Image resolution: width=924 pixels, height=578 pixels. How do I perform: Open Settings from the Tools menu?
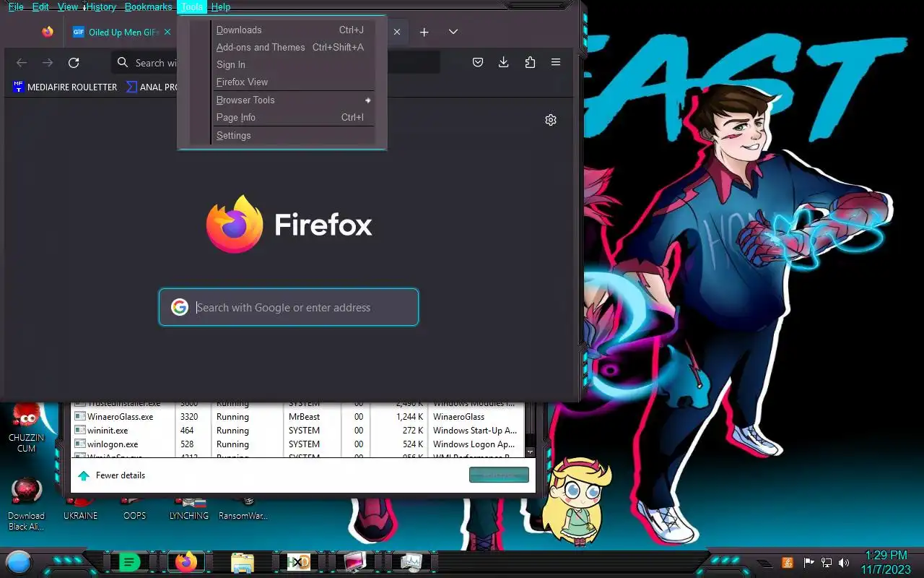click(294, 135)
